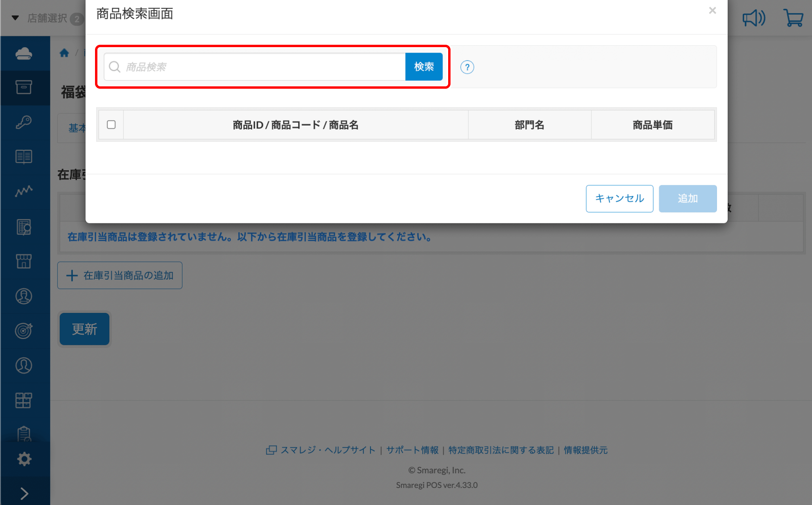
Task: Open the key icon sidebar menu
Action: tap(24, 122)
